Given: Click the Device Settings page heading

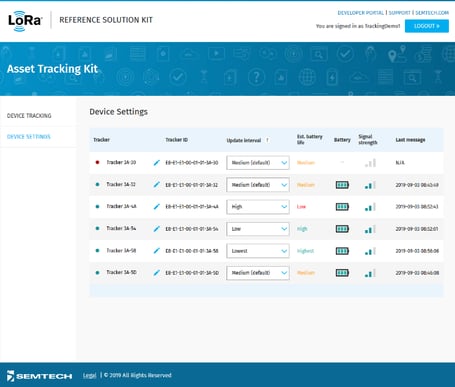Looking at the screenshot, I should click(x=118, y=112).
